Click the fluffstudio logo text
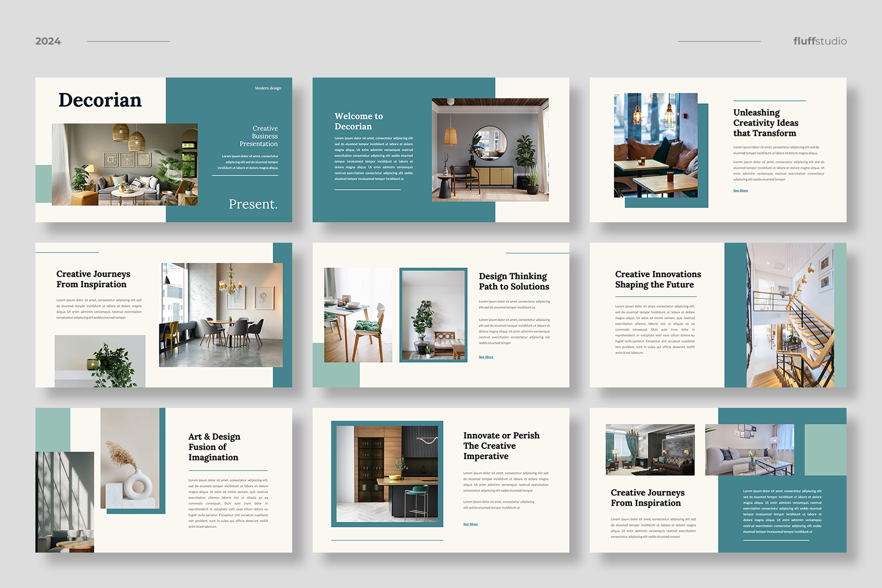Viewport: 882px width, 588px height. (820, 41)
